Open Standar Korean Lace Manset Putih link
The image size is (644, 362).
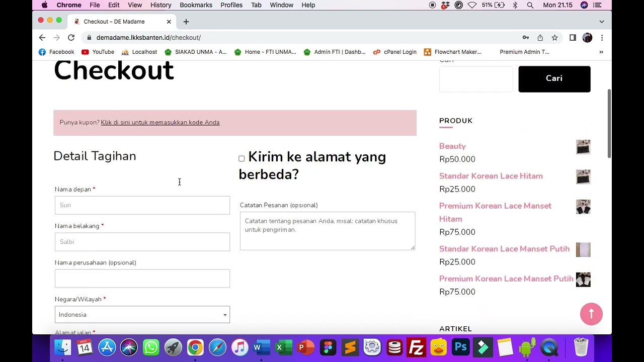504,249
